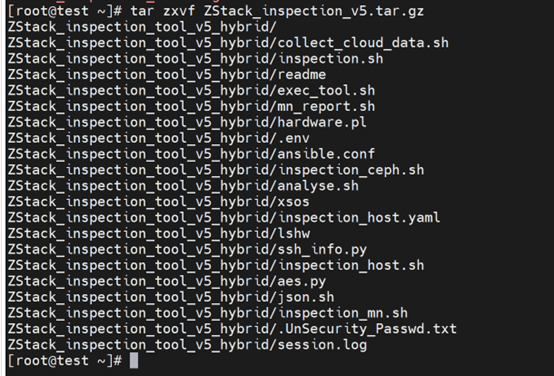Screen dimensions: 554x376
Task: Select the hardware.pl line
Action: 187,122
